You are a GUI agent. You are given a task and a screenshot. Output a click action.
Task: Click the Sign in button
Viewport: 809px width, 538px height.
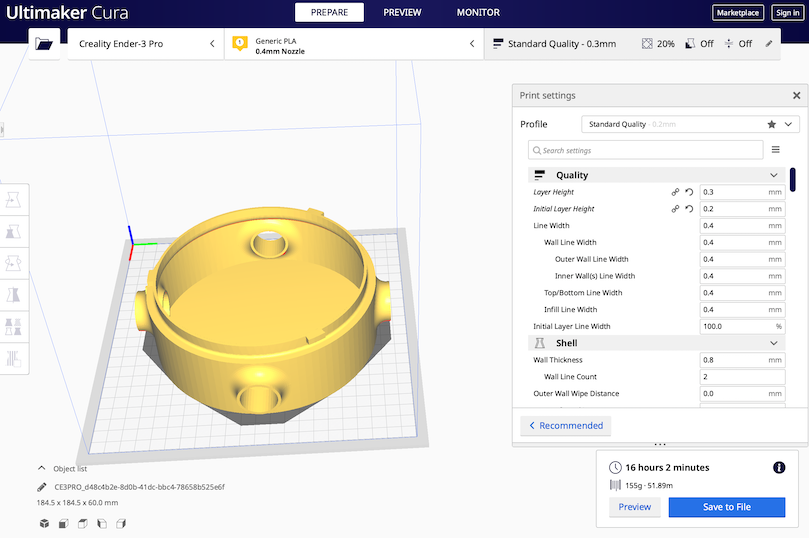tap(787, 13)
